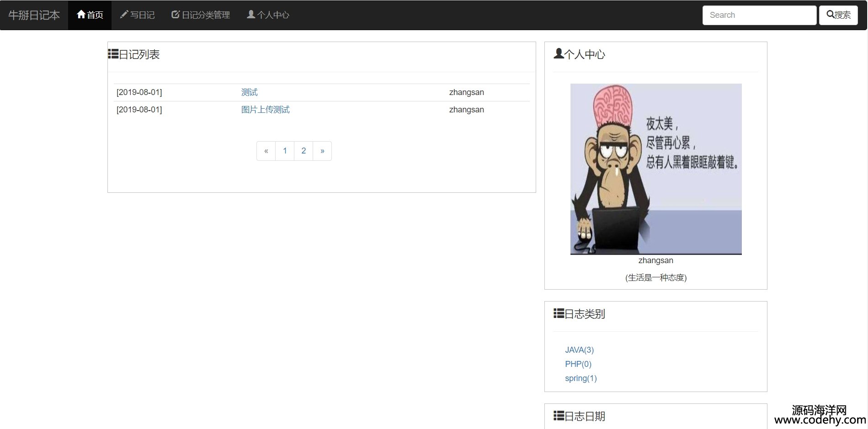The image size is (868, 429).
Task: Click the signature (生活是一种态度)
Action: point(656,277)
